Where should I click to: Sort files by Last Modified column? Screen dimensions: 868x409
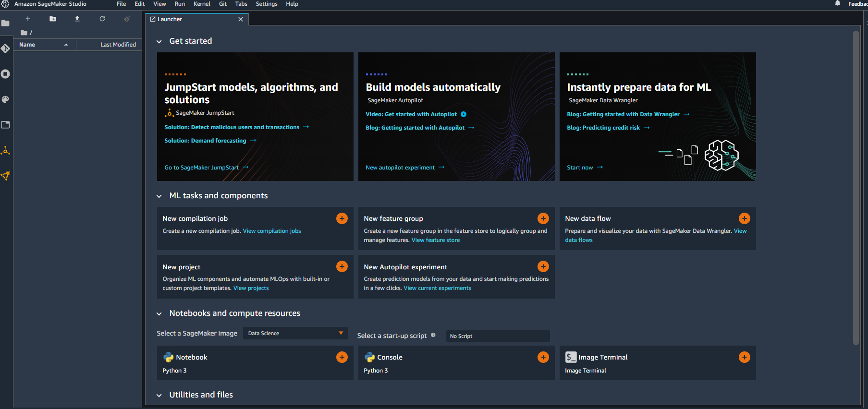109,45
